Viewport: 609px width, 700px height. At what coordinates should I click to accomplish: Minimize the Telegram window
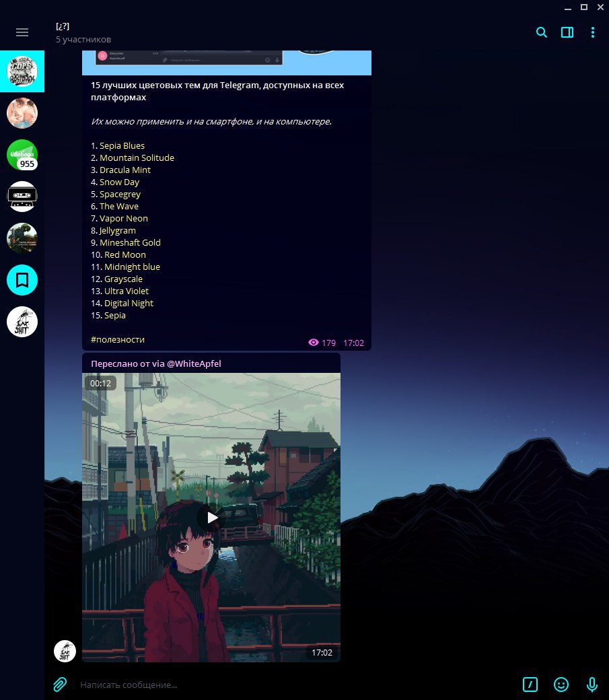coord(567,7)
